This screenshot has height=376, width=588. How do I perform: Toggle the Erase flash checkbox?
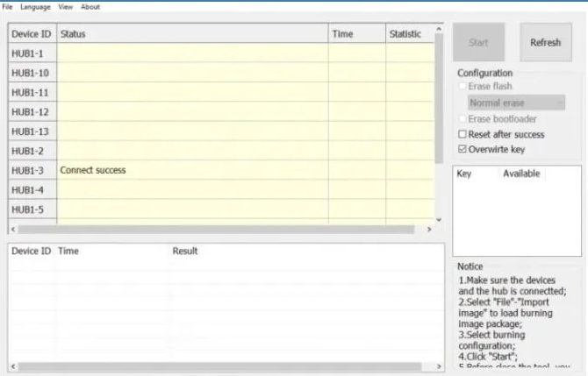(x=463, y=86)
